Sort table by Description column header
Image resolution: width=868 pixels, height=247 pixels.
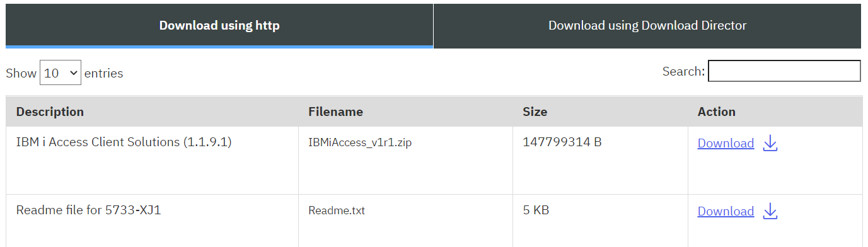[50, 112]
